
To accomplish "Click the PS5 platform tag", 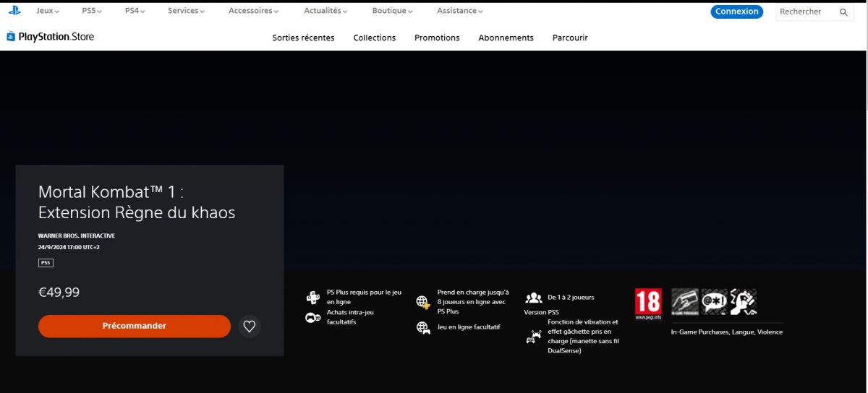I will (46, 263).
